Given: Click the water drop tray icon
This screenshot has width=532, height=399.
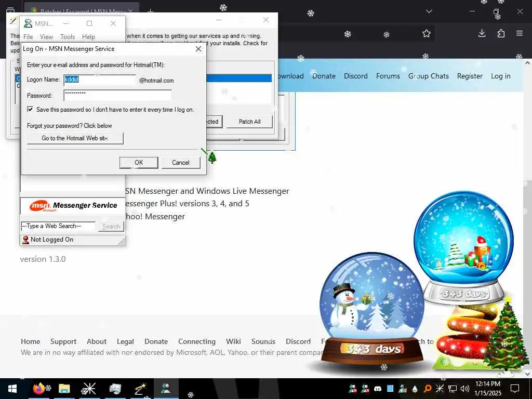Looking at the screenshot, I should [x=415, y=389].
